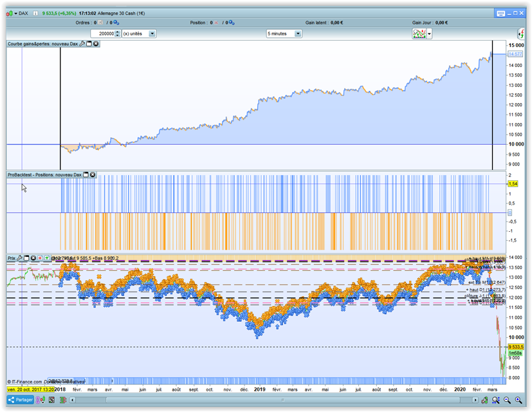Click the IT-Finance.com copyright link
532x412 pixels.
click(x=24, y=382)
